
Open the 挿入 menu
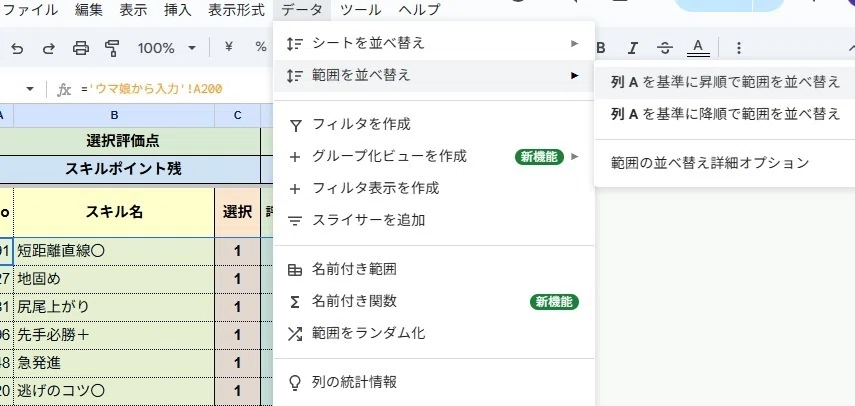[x=178, y=10]
